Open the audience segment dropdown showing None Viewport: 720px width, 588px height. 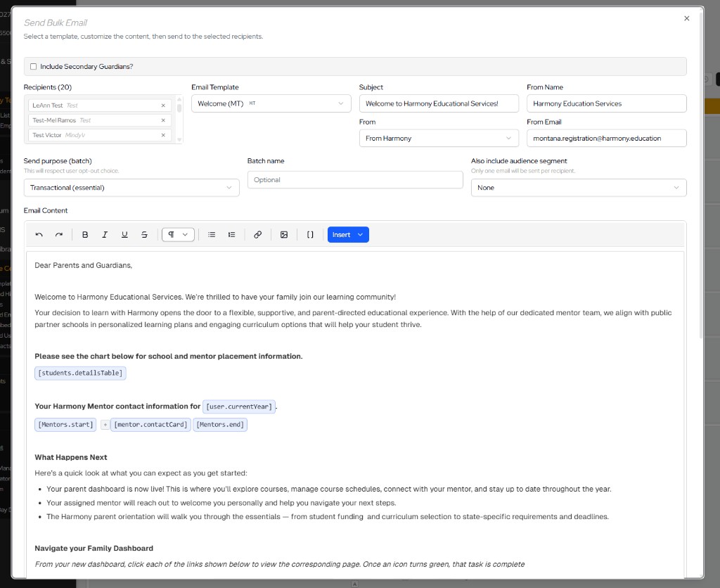point(579,187)
